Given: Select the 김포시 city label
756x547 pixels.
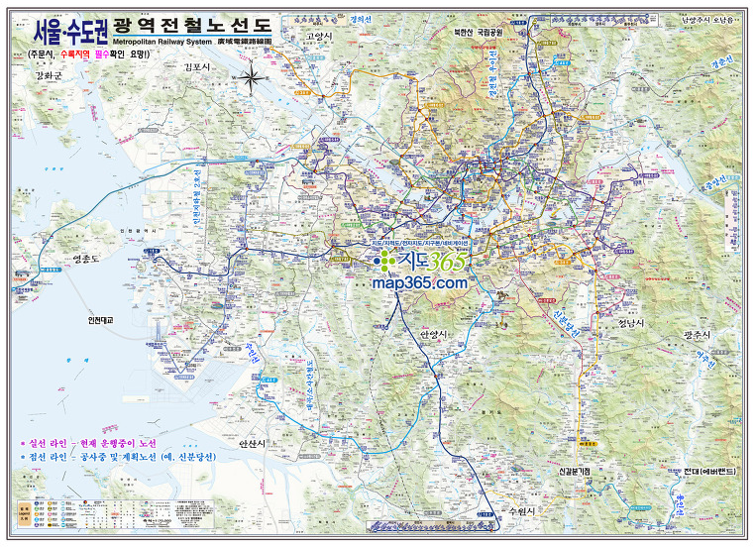Looking at the screenshot, I should pyautogui.click(x=198, y=66).
